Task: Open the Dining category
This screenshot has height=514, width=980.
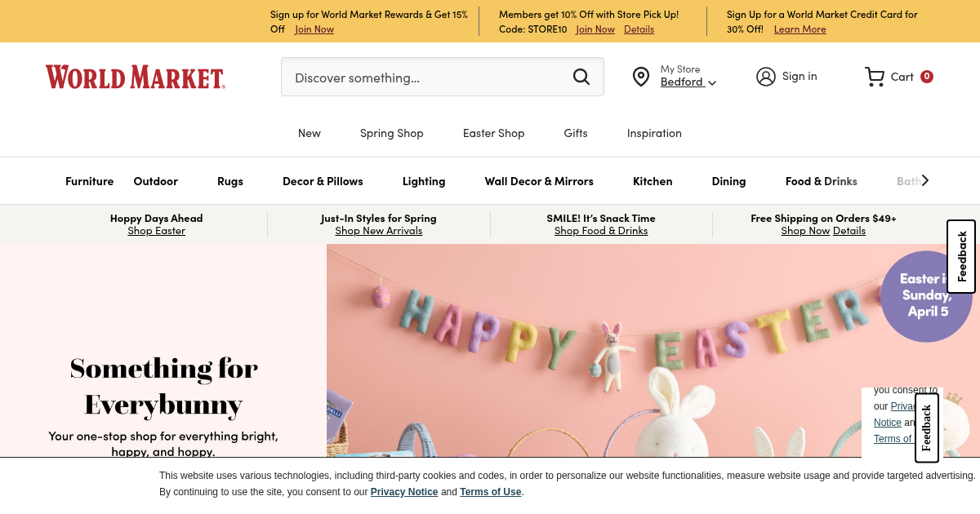Action: click(728, 181)
